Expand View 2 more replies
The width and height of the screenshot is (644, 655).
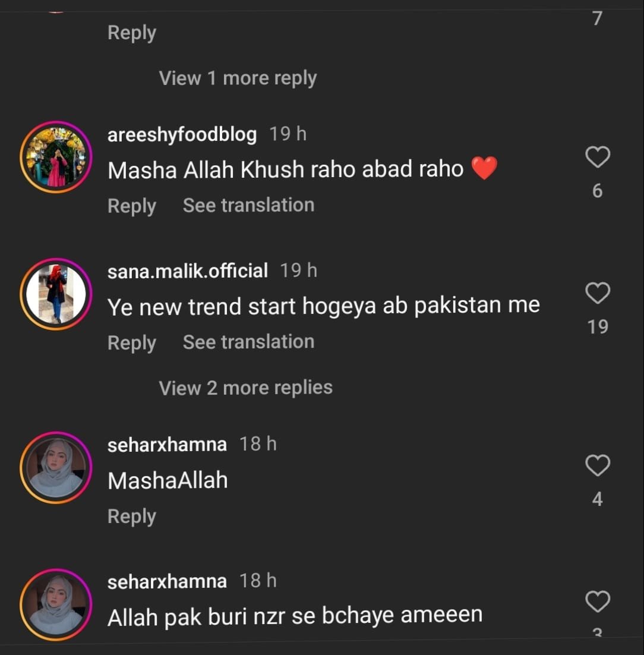pos(245,388)
